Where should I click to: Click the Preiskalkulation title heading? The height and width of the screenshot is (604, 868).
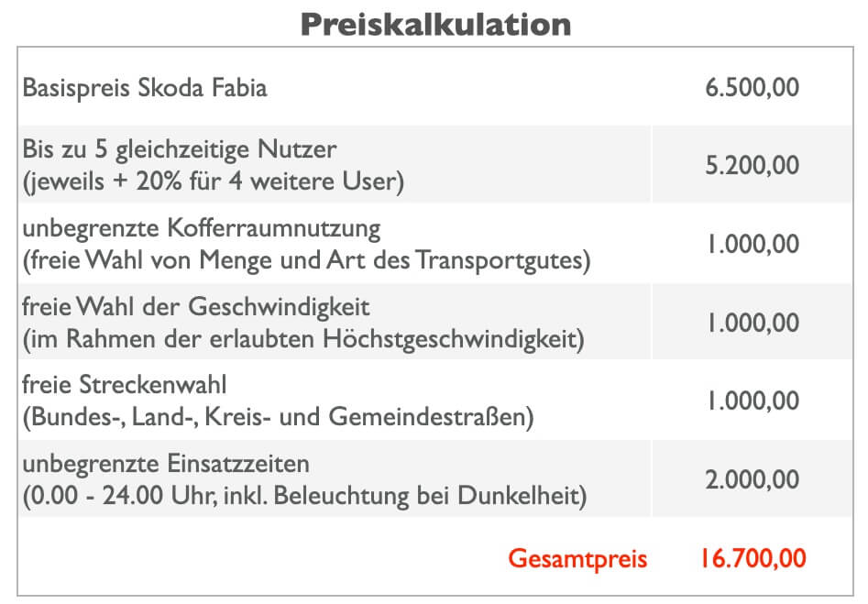pyautogui.click(x=434, y=25)
